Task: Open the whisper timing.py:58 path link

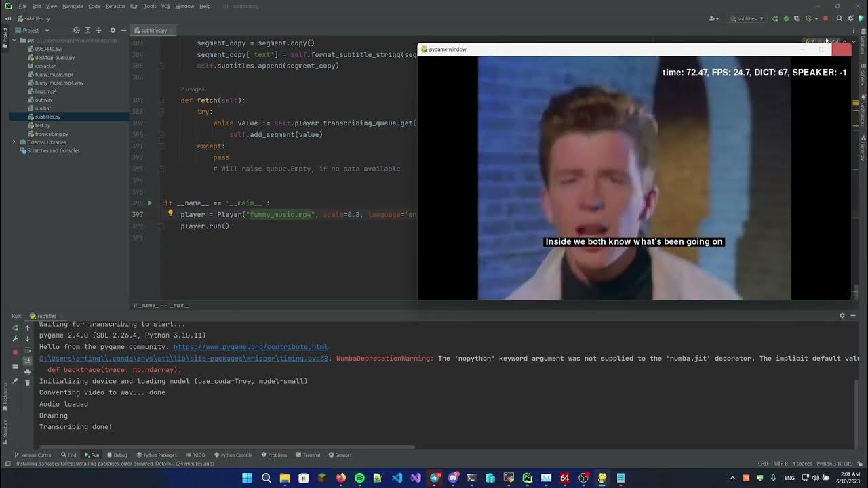Action: 184,358
